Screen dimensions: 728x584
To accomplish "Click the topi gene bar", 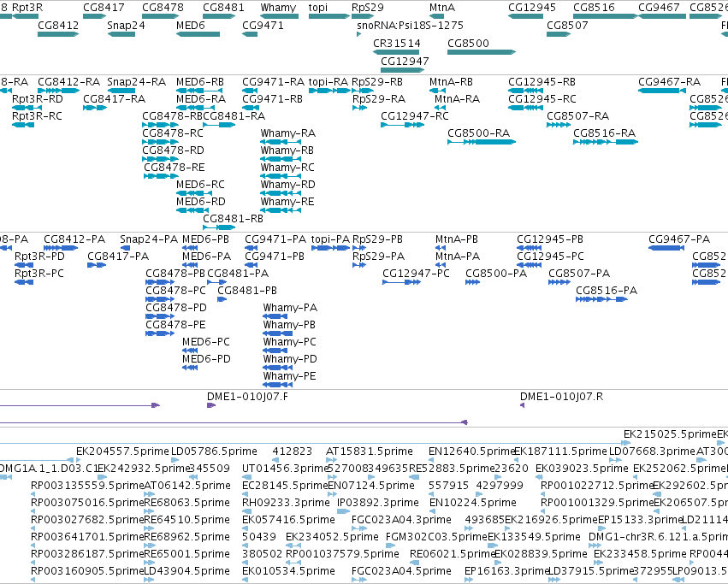I will pos(329,16).
